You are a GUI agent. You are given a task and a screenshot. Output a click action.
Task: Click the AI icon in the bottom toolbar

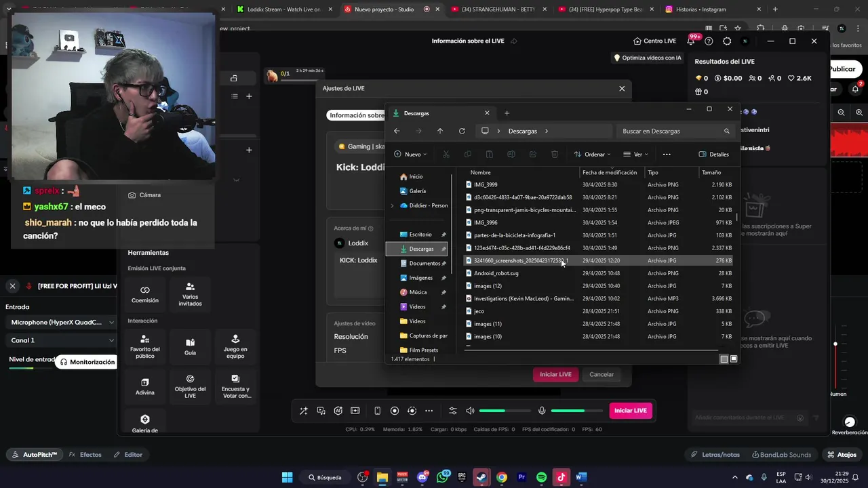[338, 411]
